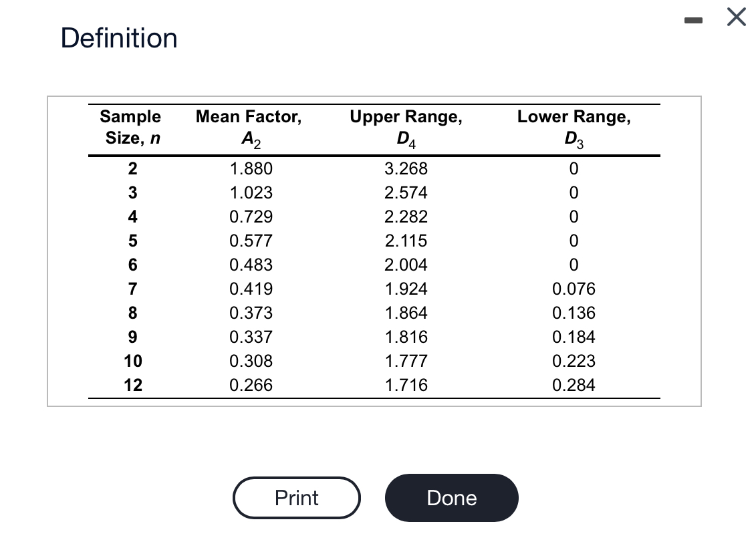Select sample size row 2

132,169
